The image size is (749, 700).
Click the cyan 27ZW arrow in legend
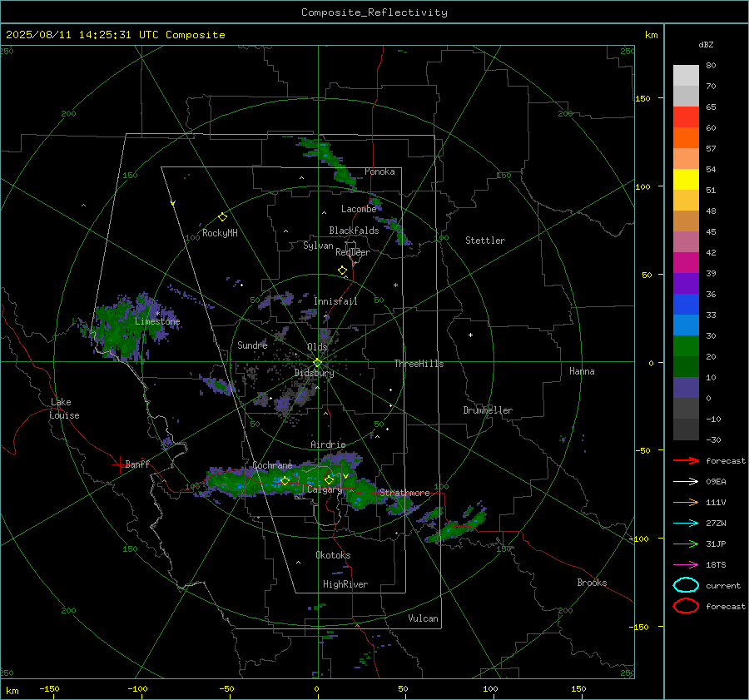coord(686,524)
